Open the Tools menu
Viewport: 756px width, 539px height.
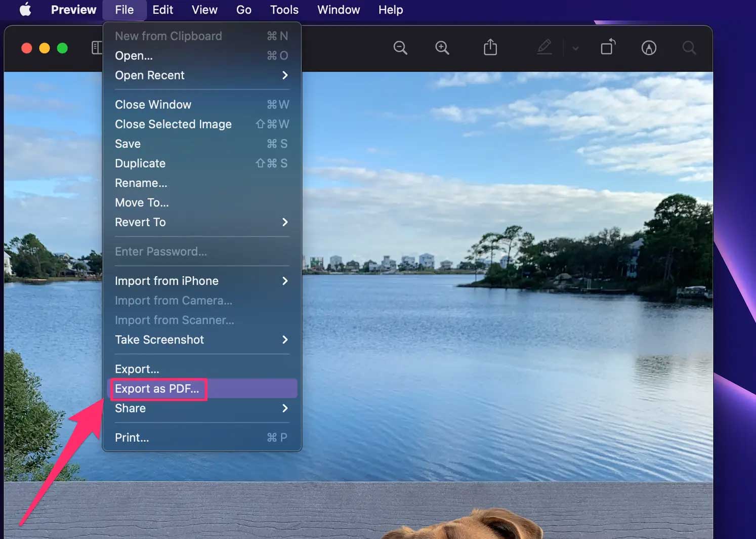[x=284, y=10]
